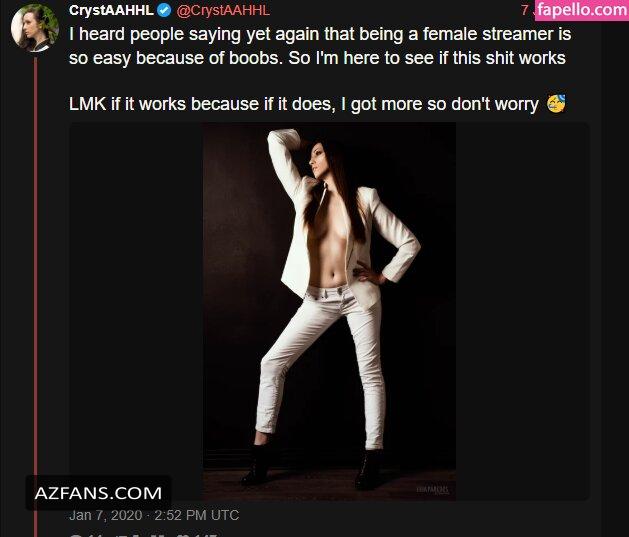This screenshot has height=537, width=629.
Task: Click the pink fapello.com watermark
Action: pyautogui.click(x=582, y=10)
